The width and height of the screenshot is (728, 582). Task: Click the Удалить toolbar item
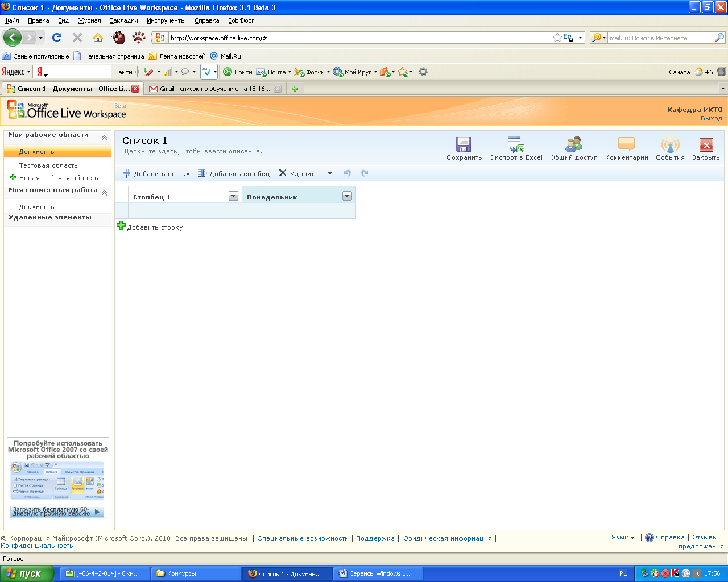pyautogui.click(x=298, y=174)
